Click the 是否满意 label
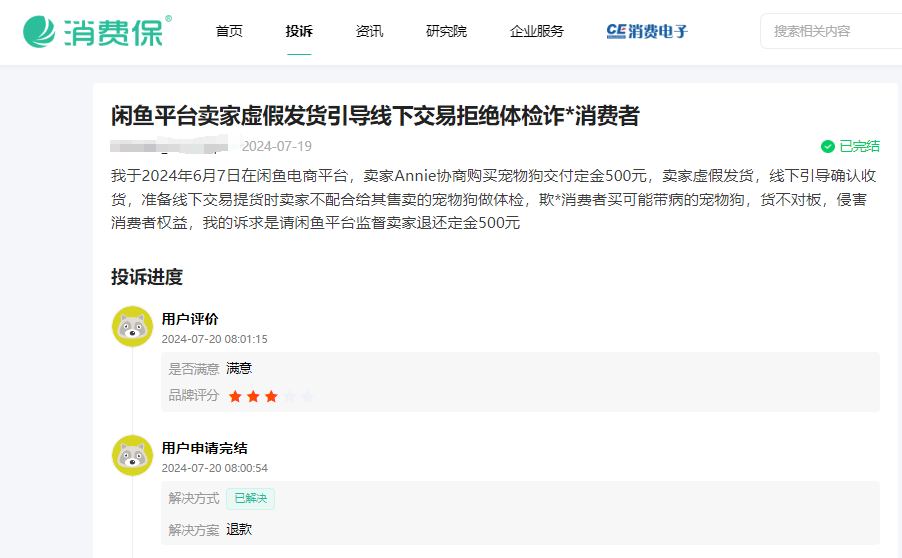 pyautogui.click(x=194, y=369)
